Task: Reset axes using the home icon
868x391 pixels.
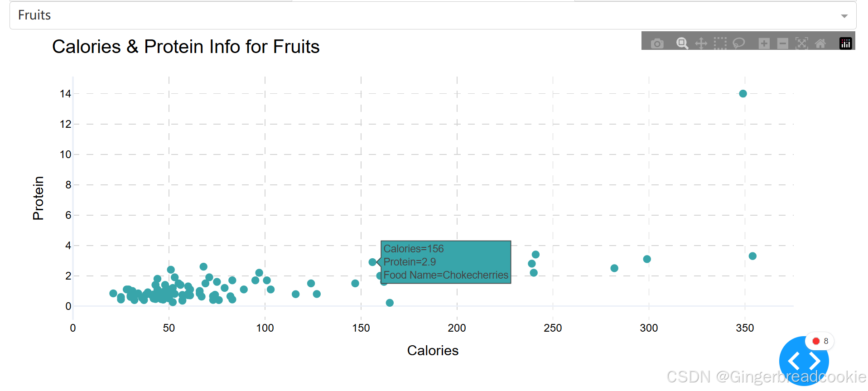Action: [x=821, y=43]
